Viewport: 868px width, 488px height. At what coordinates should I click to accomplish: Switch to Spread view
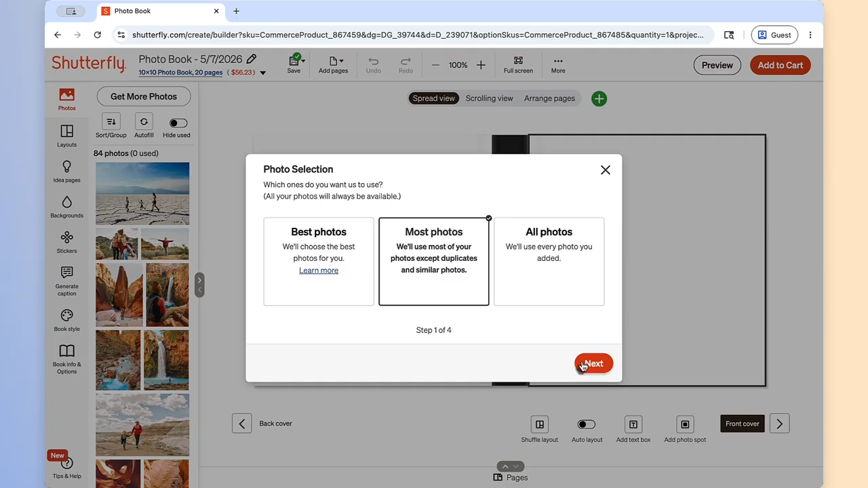click(434, 98)
